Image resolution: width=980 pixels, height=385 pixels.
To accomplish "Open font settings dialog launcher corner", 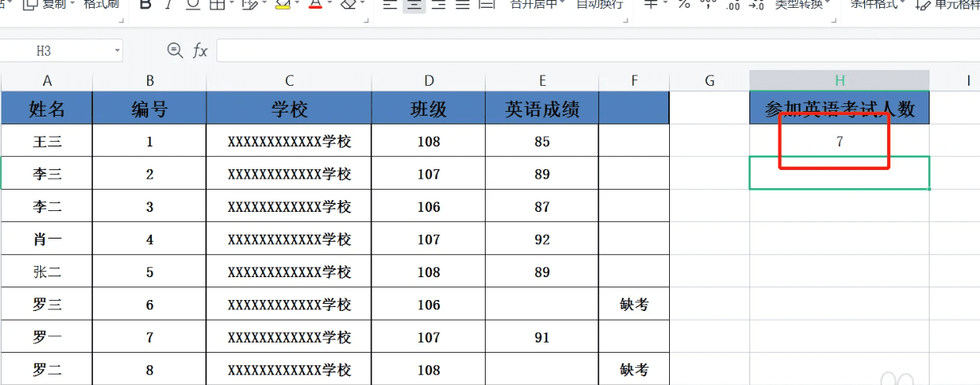I will [x=367, y=19].
